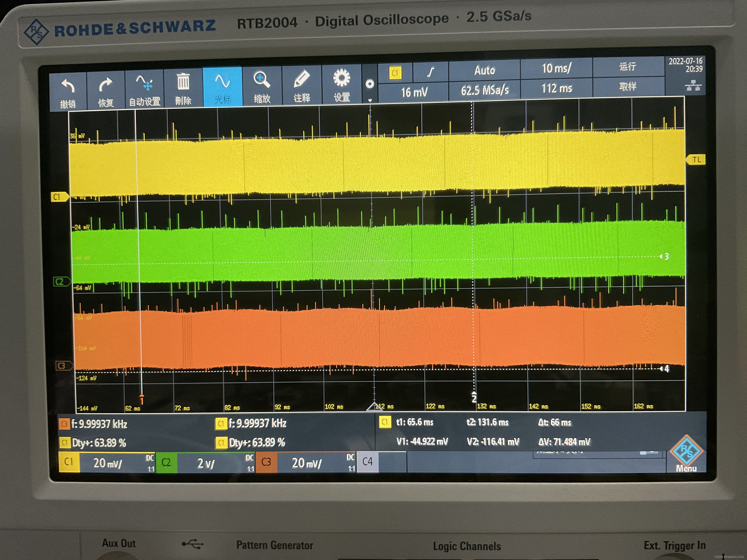Screen dimensions: 747x560
Task: Tap the C1 DC coupling indicator
Action: coord(150,458)
